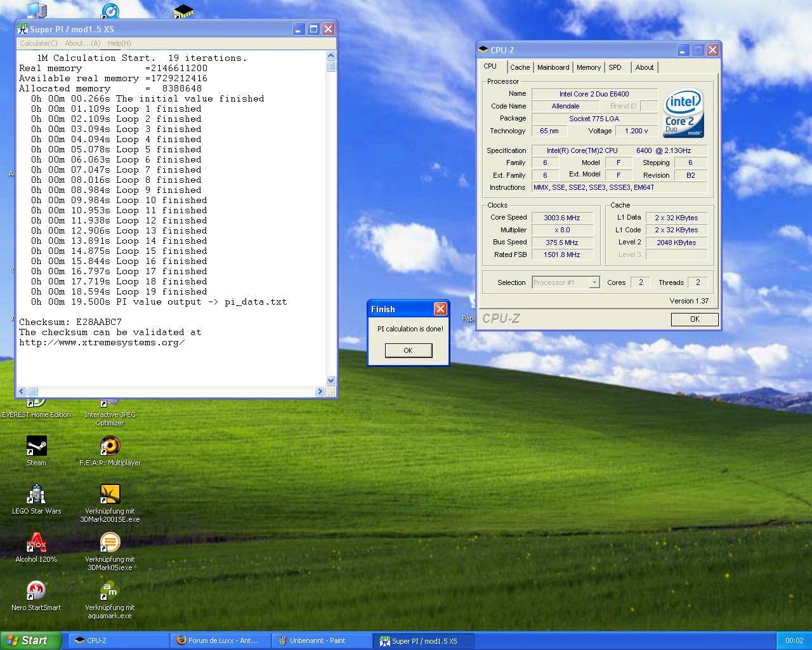812x650 pixels.
Task: Click the Revision value B2
Action: (690, 175)
